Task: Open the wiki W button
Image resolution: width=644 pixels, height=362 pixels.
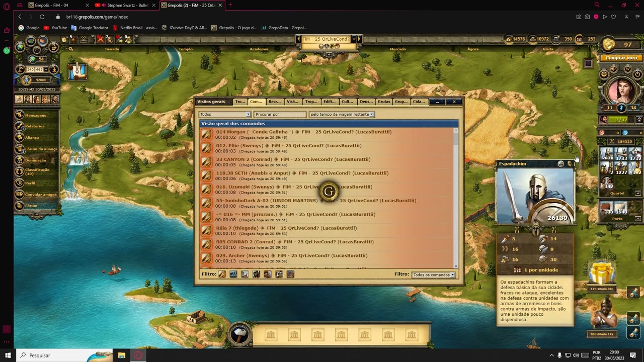Action: pyautogui.click(x=627, y=69)
